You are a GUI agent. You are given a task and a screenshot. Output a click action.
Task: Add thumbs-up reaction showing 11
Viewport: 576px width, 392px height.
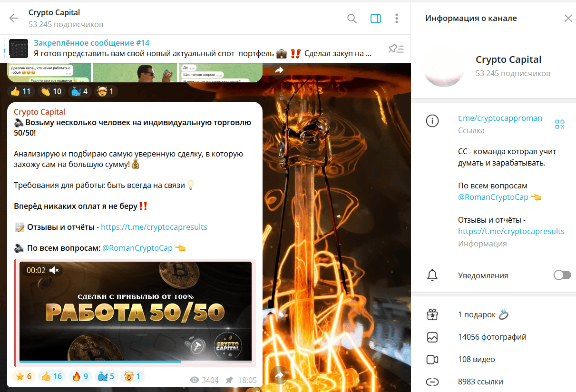[x=21, y=91]
